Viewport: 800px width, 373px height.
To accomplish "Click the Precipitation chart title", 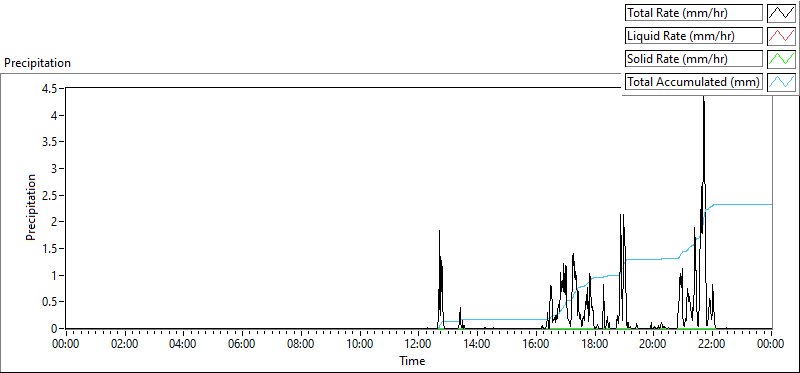I will (x=37, y=63).
